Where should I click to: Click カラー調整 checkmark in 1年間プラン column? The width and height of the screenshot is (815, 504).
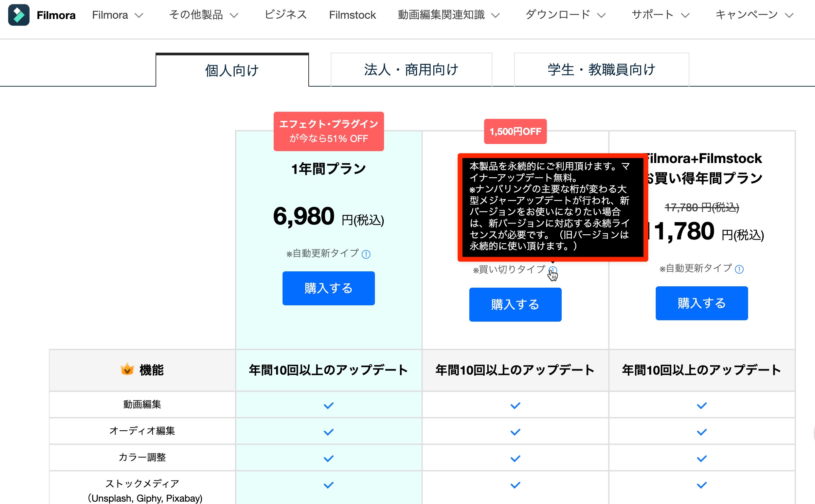click(x=328, y=458)
